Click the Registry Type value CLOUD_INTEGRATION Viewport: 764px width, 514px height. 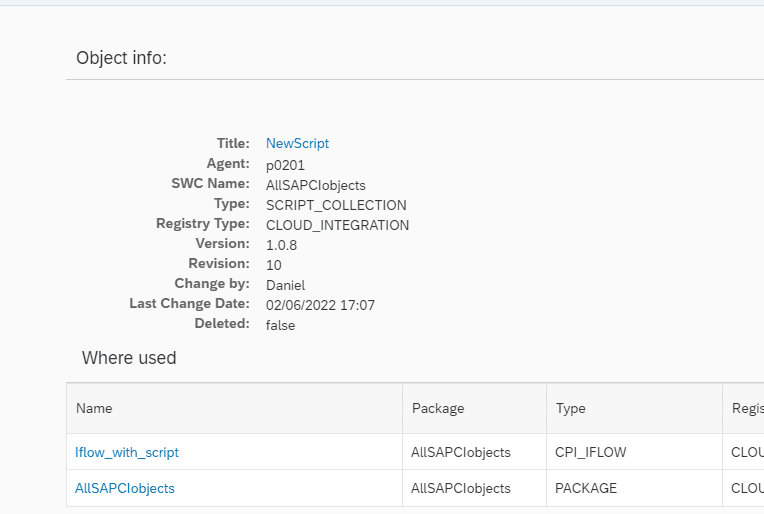coord(337,225)
